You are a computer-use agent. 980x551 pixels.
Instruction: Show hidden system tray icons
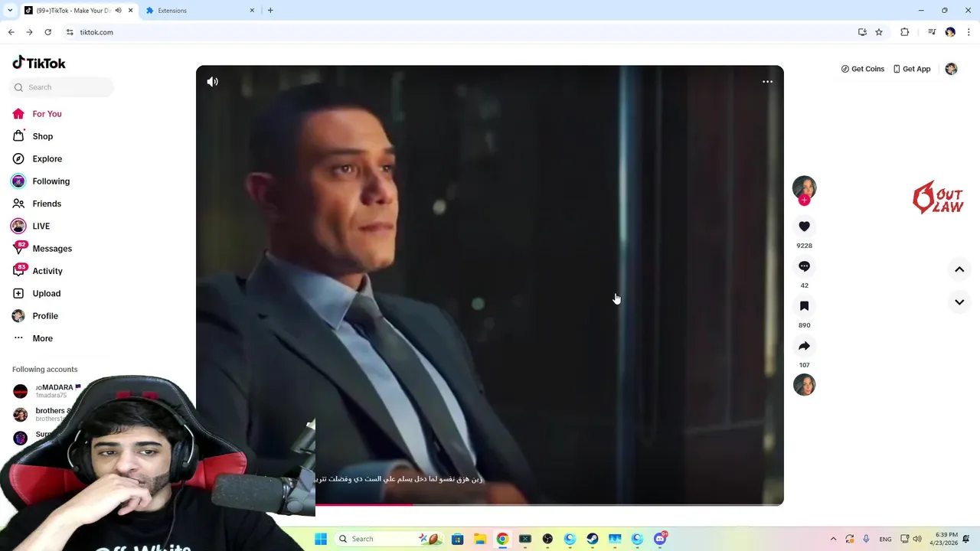pyautogui.click(x=833, y=539)
